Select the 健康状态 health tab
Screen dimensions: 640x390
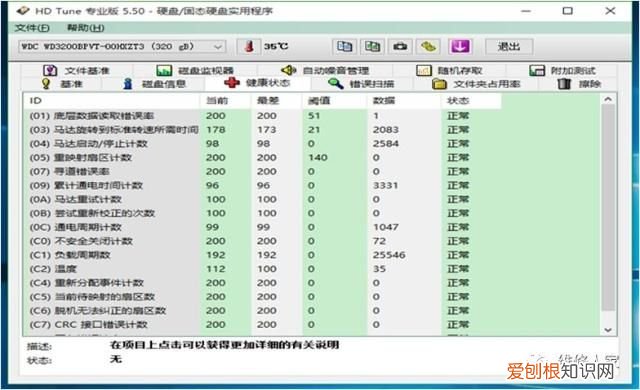[x=257, y=83]
